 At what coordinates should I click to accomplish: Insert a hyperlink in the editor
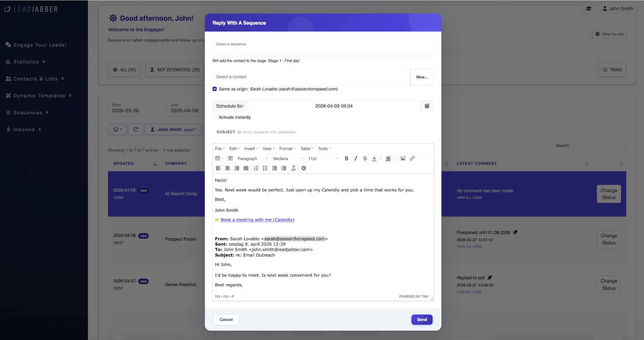tap(412, 158)
